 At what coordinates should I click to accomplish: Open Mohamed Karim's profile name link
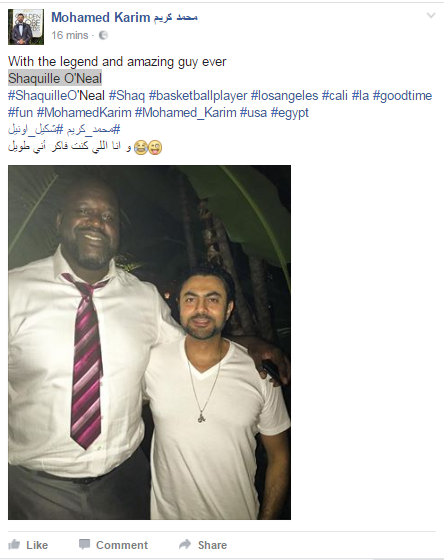[x=124, y=17]
